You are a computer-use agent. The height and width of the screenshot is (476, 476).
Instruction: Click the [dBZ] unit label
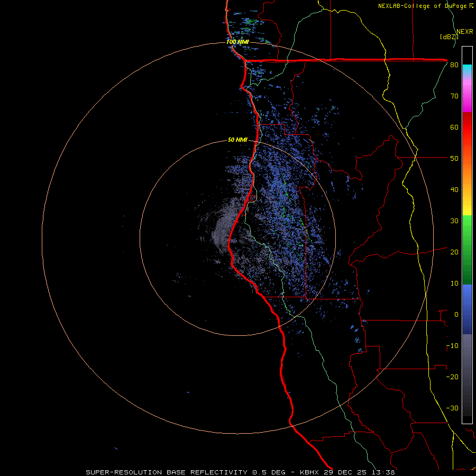tap(449, 37)
